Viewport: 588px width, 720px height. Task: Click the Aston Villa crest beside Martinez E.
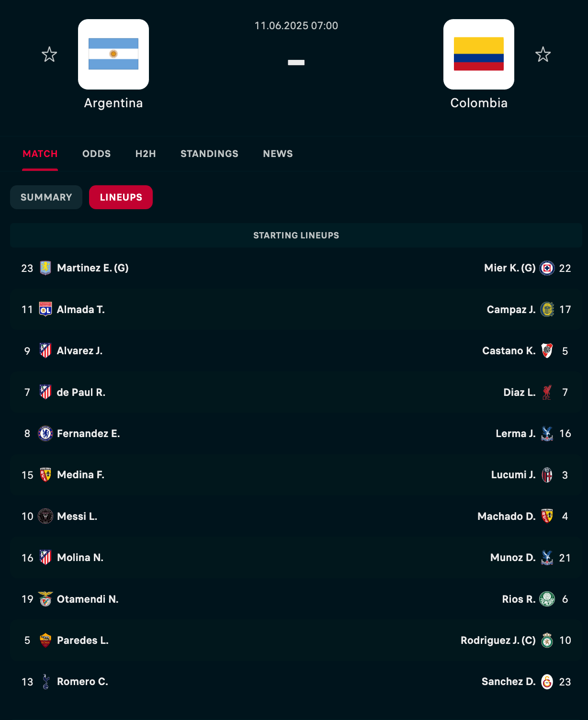coord(45,268)
